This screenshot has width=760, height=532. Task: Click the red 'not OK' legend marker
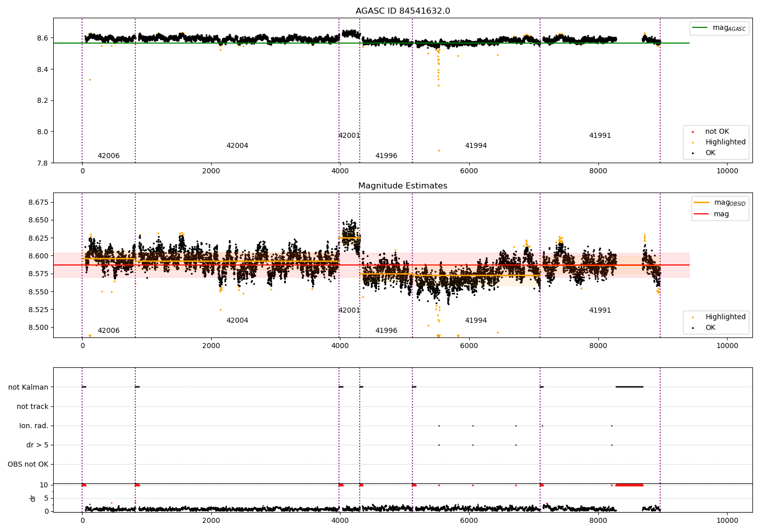693,132
